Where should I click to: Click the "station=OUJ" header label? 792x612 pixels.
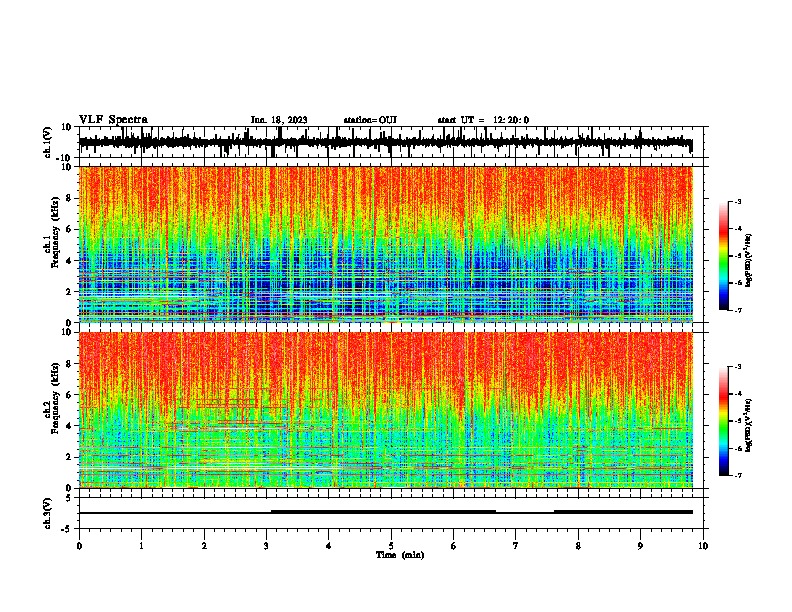click(370, 120)
